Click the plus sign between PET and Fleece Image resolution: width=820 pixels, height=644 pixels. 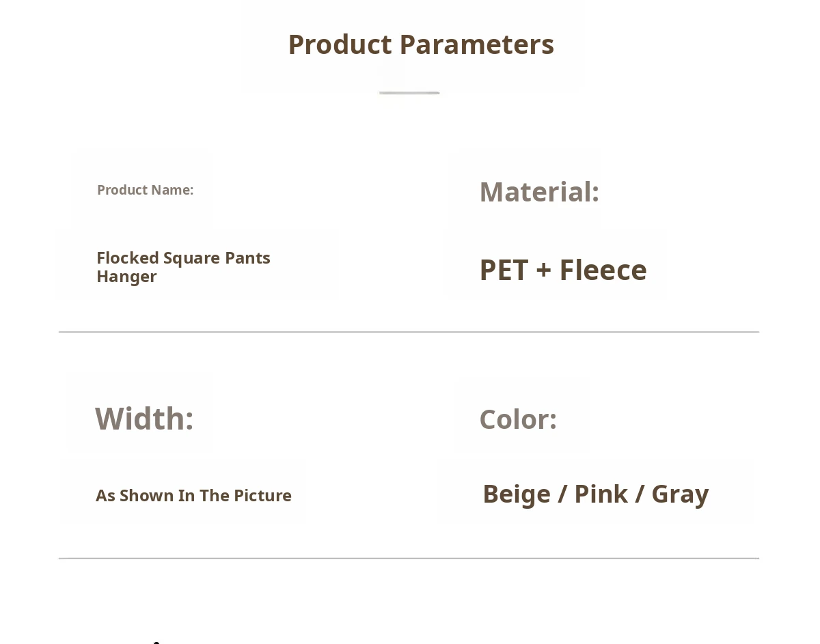(543, 270)
